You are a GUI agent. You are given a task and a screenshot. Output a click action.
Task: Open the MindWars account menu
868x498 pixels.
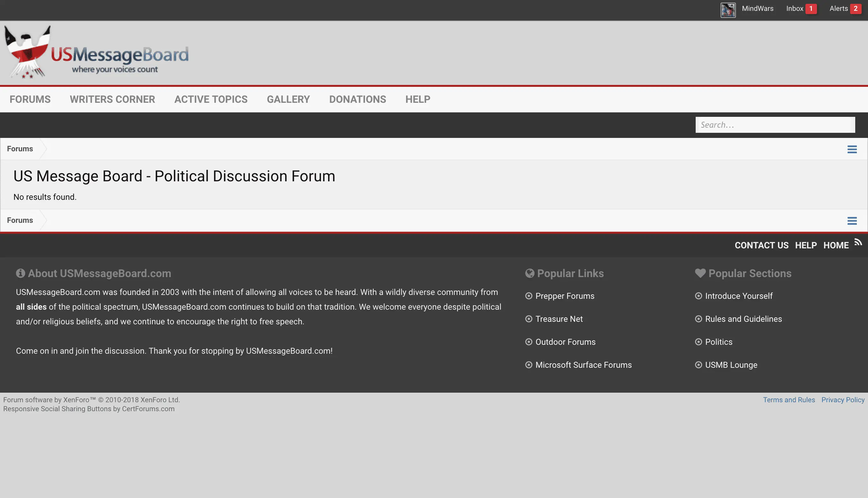[757, 9]
